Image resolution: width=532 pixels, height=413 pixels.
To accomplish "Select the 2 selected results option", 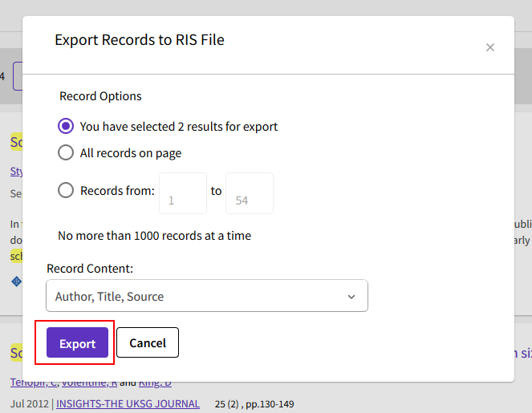I will (x=66, y=126).
